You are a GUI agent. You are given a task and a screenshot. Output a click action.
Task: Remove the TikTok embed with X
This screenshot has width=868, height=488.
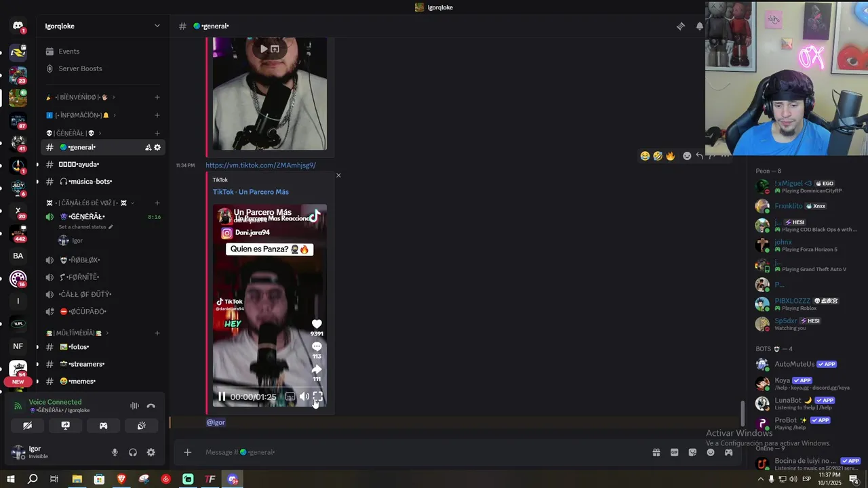(338, 176)
